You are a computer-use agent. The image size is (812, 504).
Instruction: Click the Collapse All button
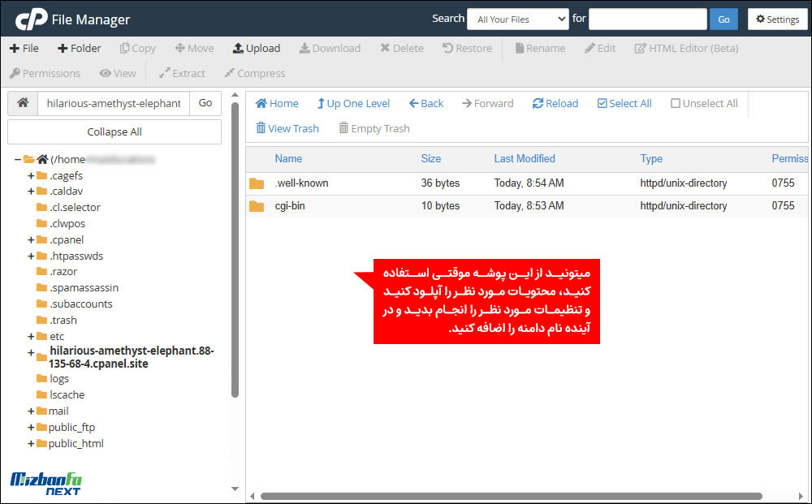click(114, 131)
